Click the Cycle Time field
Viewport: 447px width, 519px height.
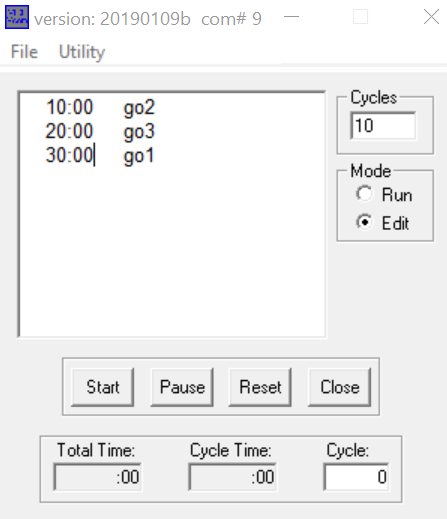pyautogui.click(x=233, y=477)
